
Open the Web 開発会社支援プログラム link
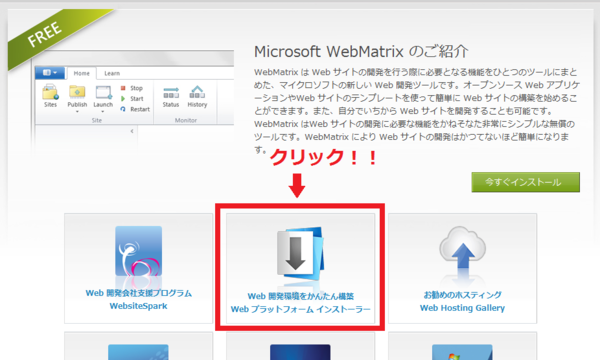tap(139, 293)
